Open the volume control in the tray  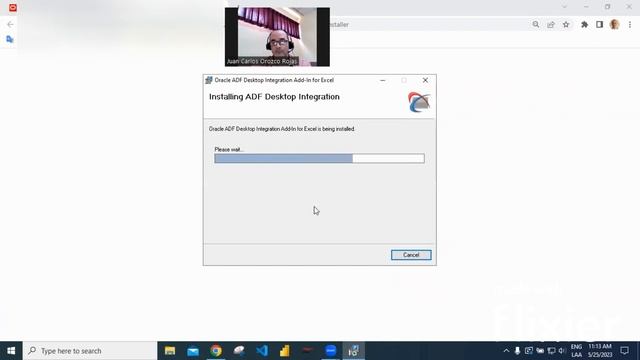click(562, 351)
